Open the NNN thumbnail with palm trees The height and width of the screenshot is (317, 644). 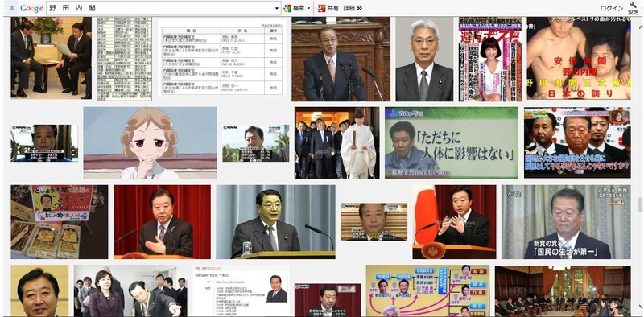click(x=256, y=143)
